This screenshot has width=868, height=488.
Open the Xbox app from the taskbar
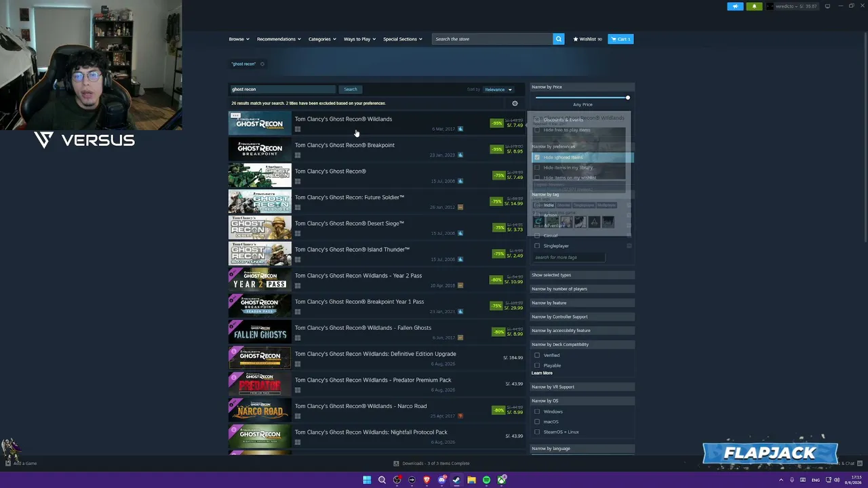pos(501,480)
